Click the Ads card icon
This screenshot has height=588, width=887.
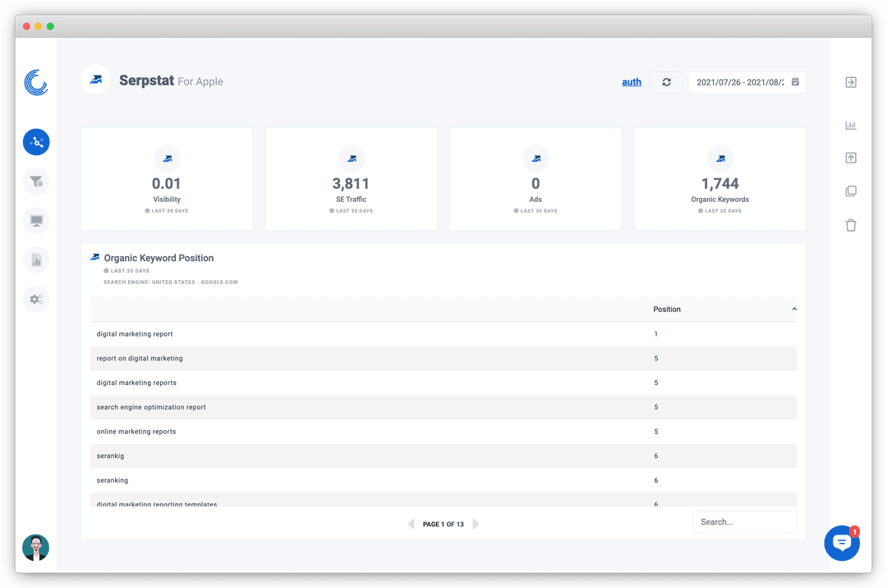coord(535,158)
